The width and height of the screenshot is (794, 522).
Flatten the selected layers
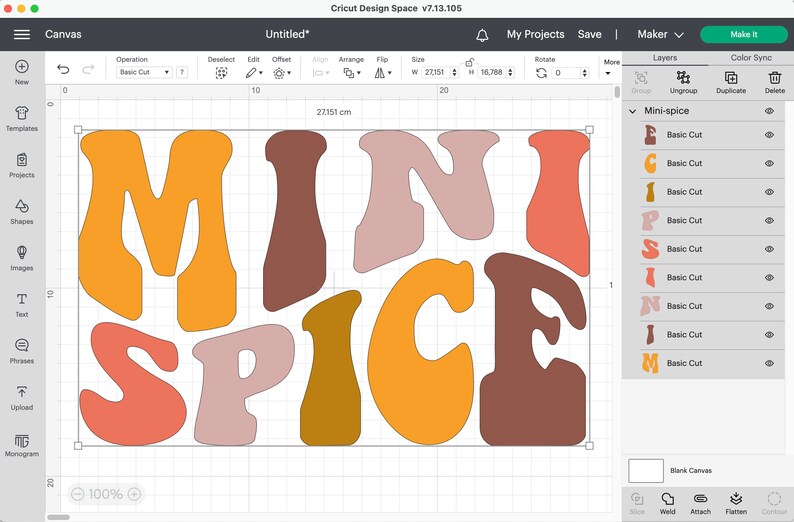(x=736, y=504)
